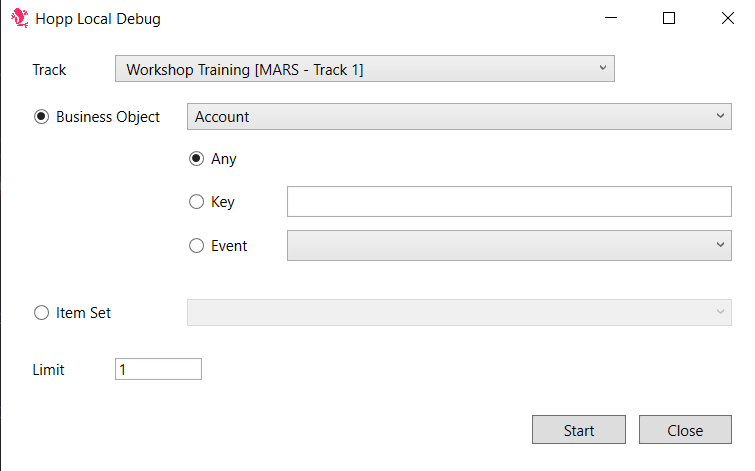Screen dimensions: 755x471
Task: Open the Event dropdown list
Action: (508, 246)
